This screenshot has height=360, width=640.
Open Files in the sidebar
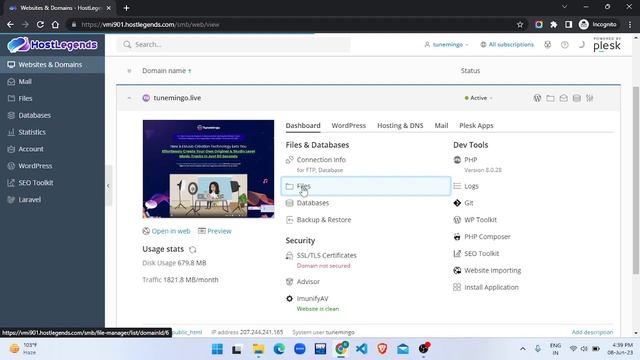[52, 98]
